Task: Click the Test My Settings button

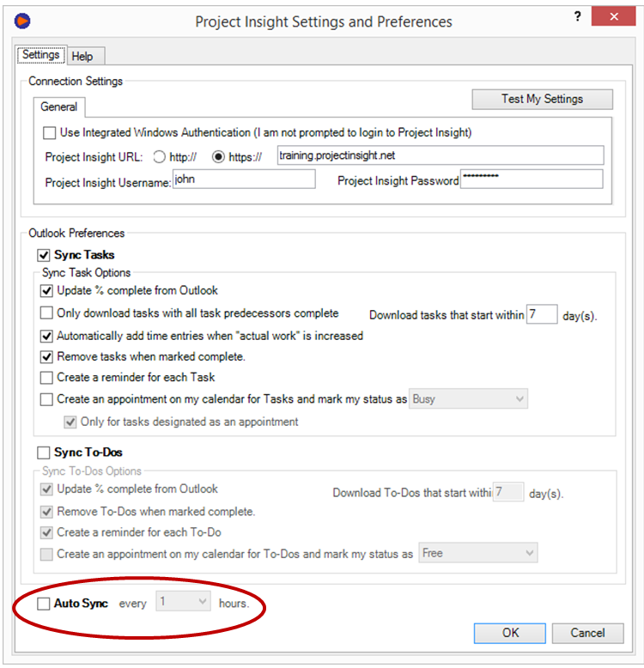Action: click(x=542, y=99)
